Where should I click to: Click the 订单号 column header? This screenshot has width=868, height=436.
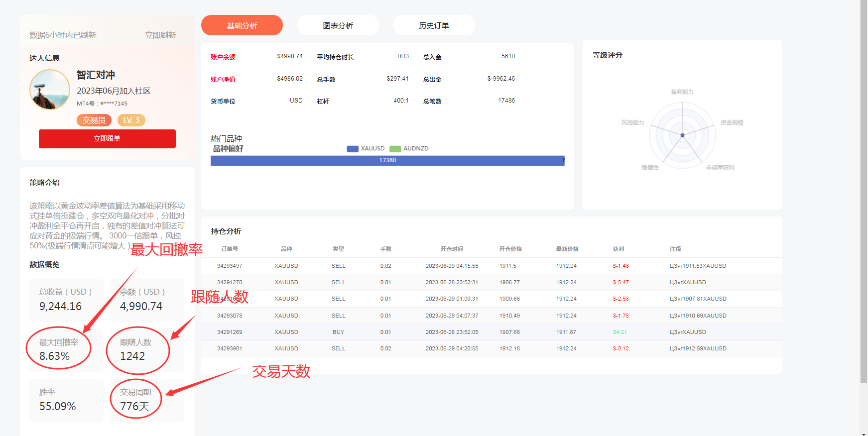click(x=230, y=249)
